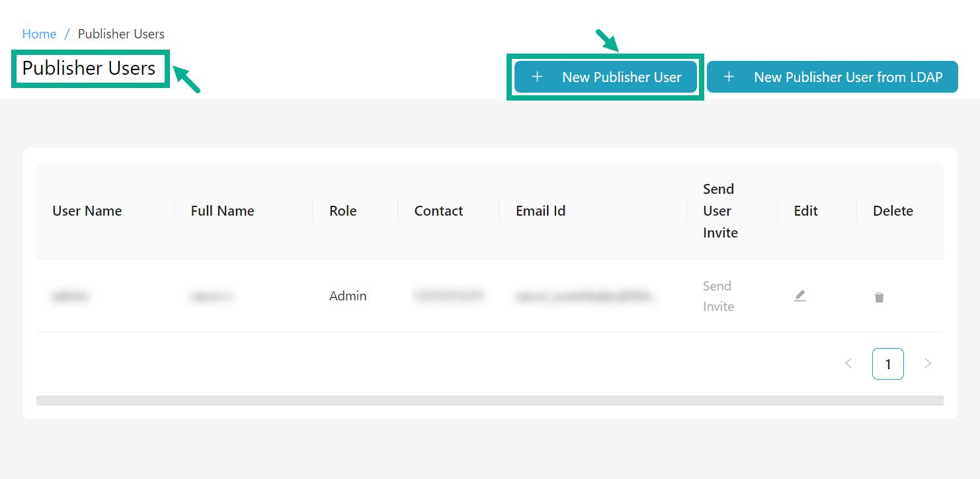Click the Role column header

pyautogui.click(x=343, y=210)
